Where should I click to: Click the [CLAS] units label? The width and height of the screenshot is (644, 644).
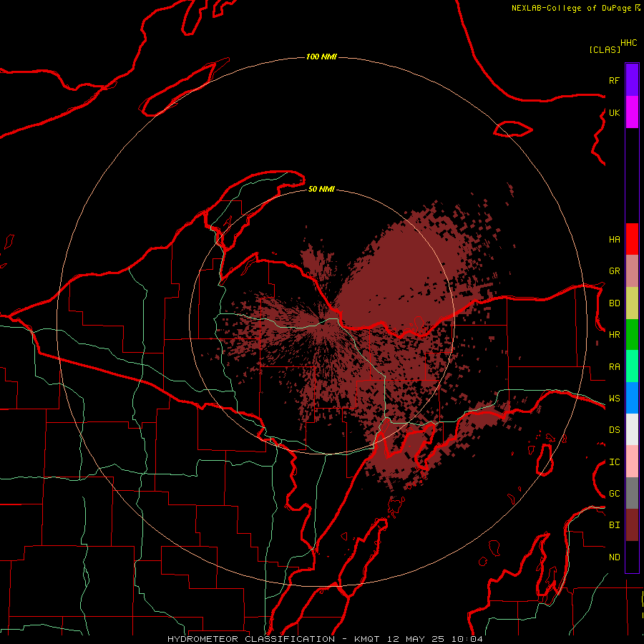(x=605, y=50)
